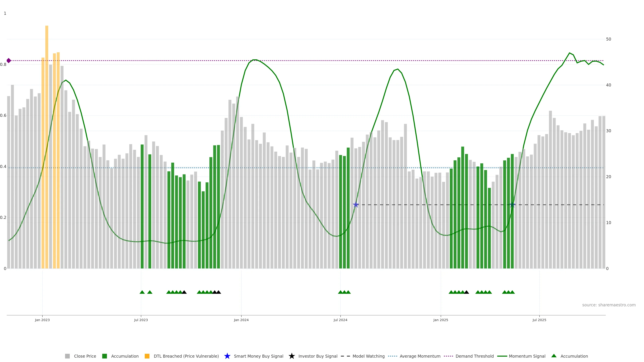Click the green Accumulation square legend swatch
Image resolution: width=644 pixels, height=362 pixels.
104,356
